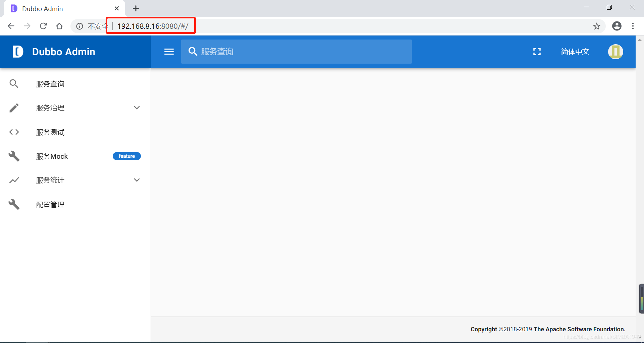The width and height of the screenshot is (644, 343).
Task: Minimize the browser window
Action: (x=587, y=7)
